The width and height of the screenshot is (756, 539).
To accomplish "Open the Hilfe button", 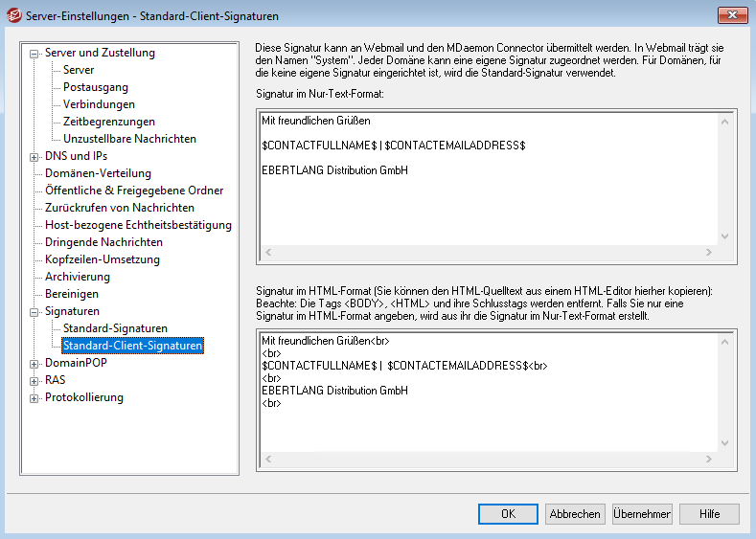I will (709, 514).
